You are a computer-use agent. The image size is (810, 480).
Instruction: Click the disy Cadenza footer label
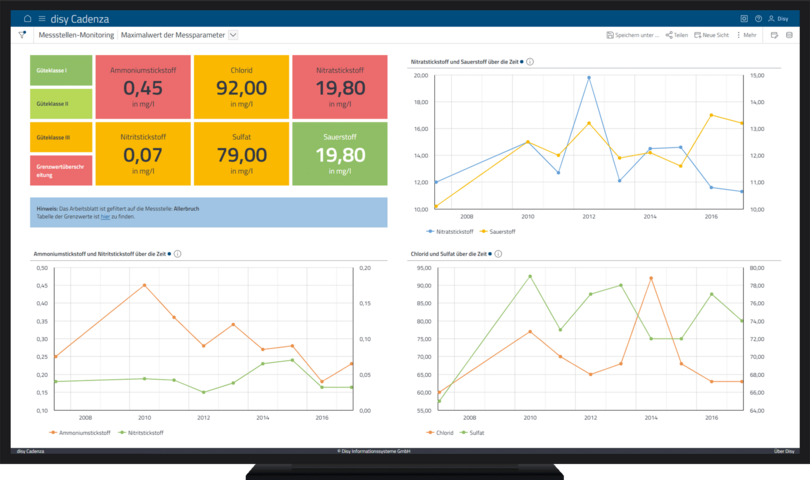30,451
